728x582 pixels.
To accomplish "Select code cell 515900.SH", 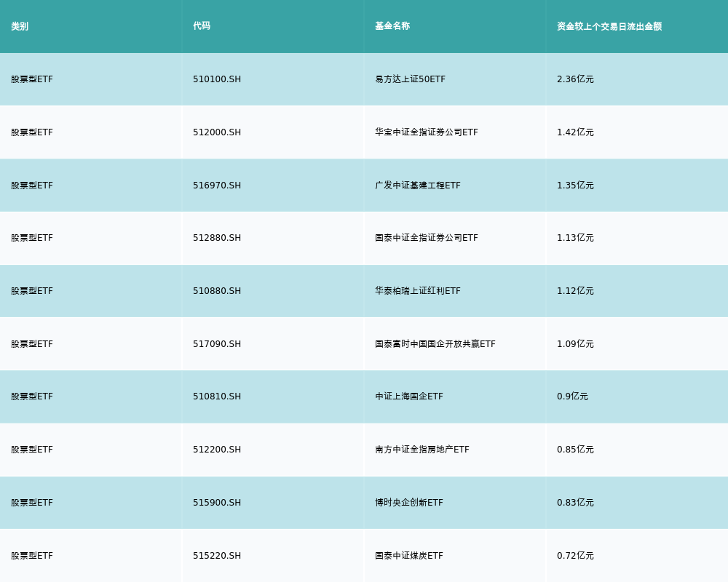I will tap(217, 503).
